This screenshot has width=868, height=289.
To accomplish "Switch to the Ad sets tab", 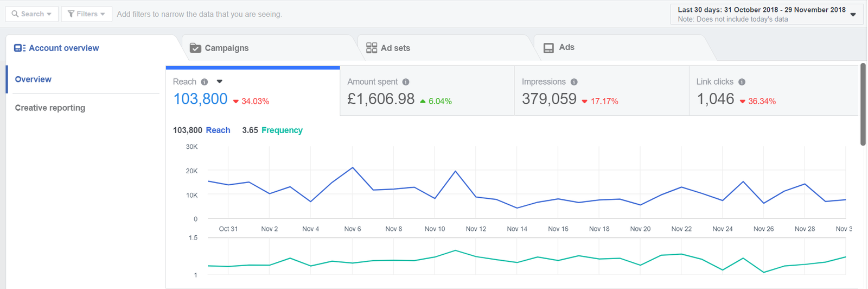I will (x=395, y=48).
